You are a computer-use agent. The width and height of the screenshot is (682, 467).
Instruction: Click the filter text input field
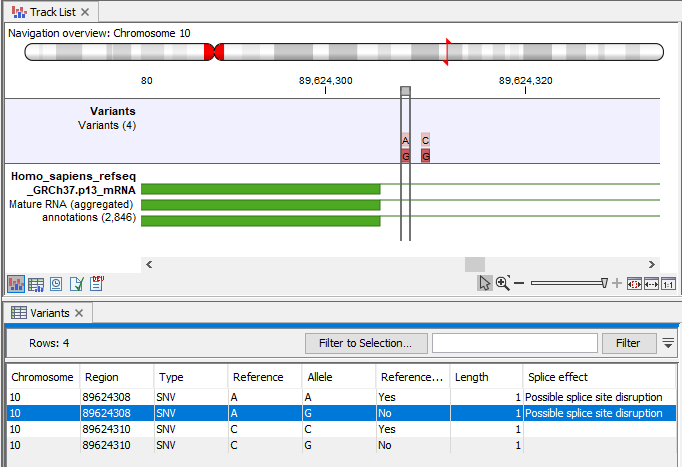tap(514, 343)
